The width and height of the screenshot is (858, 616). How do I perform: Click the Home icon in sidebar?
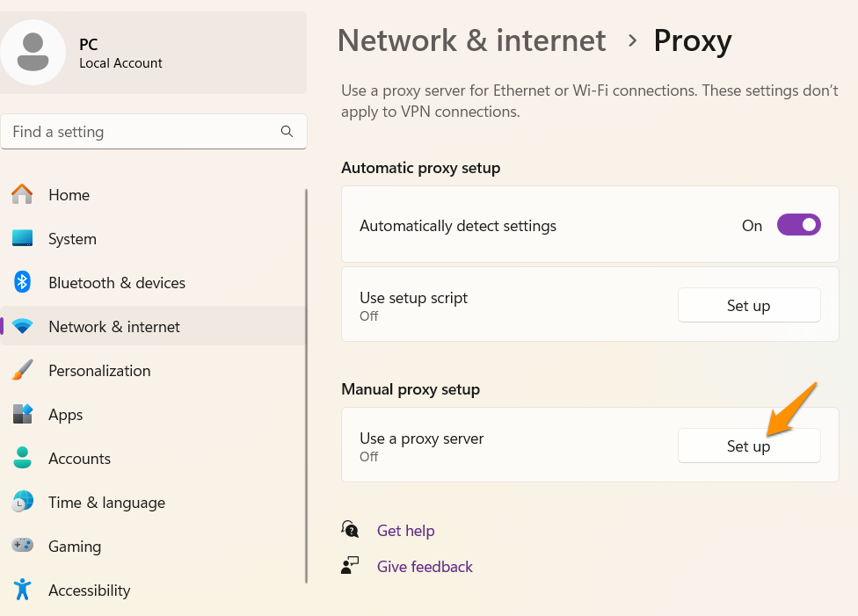22,194
